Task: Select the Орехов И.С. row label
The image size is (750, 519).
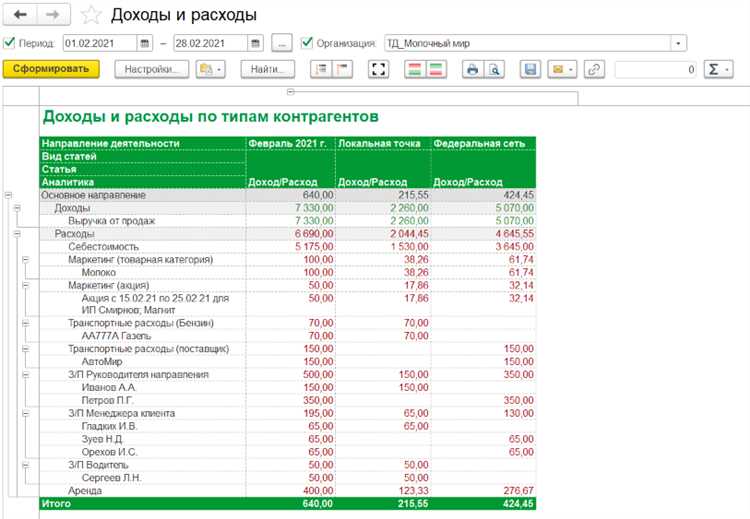Action: click(110, 452)
